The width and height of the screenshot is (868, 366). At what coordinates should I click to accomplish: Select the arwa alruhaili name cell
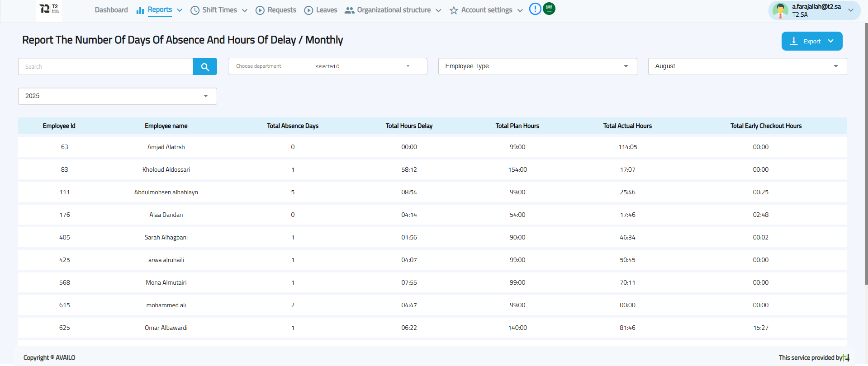(x=166, y=260)
